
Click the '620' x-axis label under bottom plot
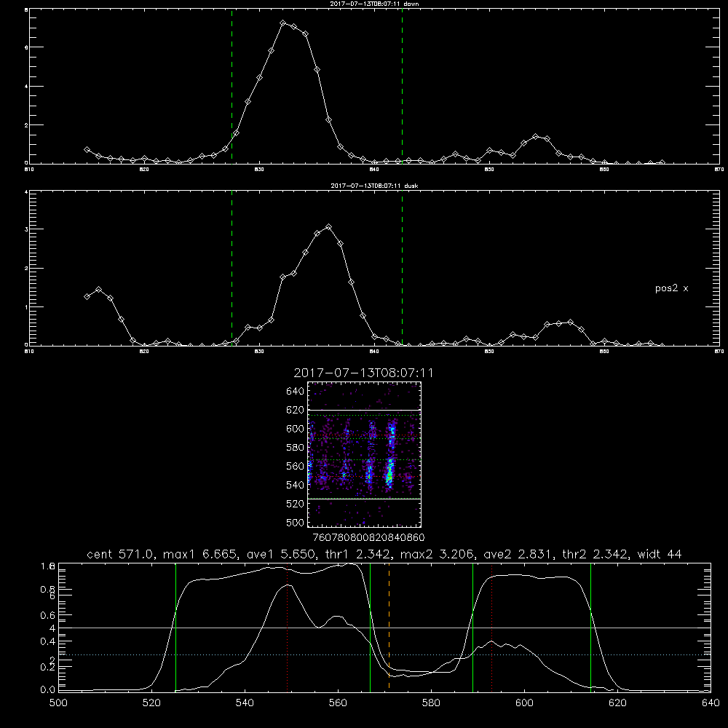click(x=617, y=703)
